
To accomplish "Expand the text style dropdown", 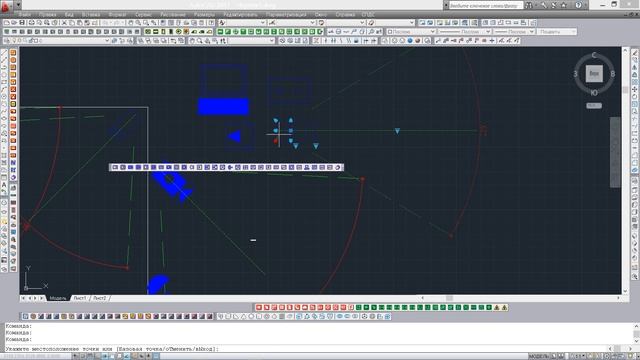I will coord(263,22).
